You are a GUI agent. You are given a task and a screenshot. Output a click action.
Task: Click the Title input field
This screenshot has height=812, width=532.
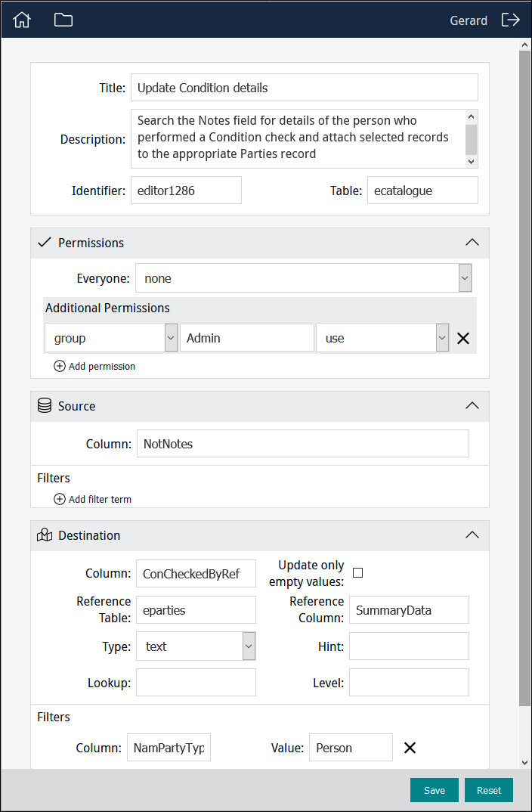(x=304, y=88)
